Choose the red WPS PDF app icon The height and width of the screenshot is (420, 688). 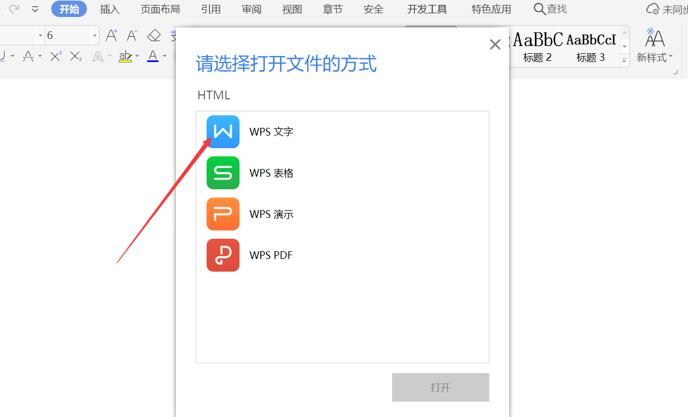(223, 255)
